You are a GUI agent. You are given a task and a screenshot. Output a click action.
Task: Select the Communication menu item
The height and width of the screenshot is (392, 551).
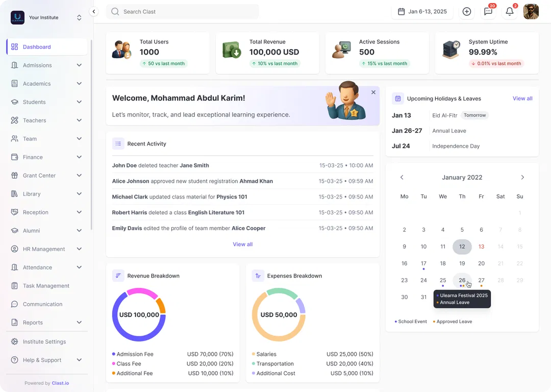tap(47, 304)
